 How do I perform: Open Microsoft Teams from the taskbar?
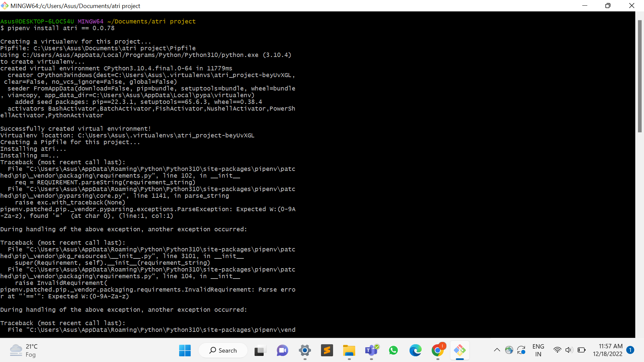click(372, 350)
